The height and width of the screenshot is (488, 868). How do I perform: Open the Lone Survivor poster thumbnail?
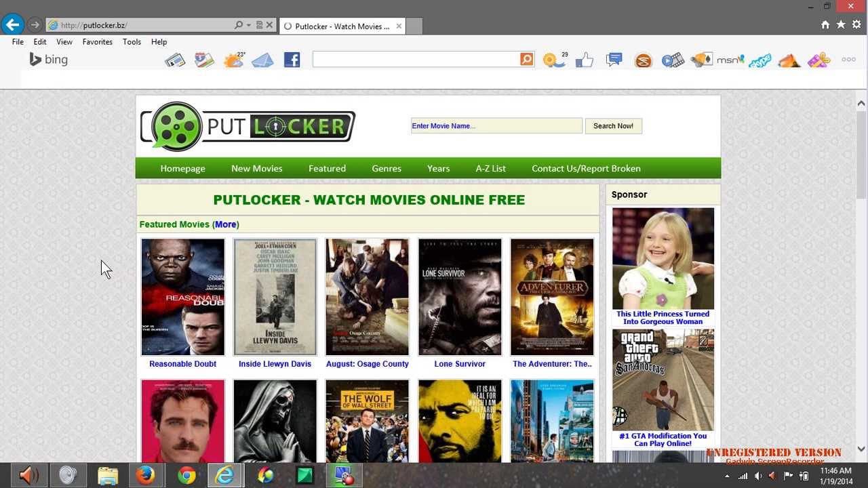click(460, 297)
